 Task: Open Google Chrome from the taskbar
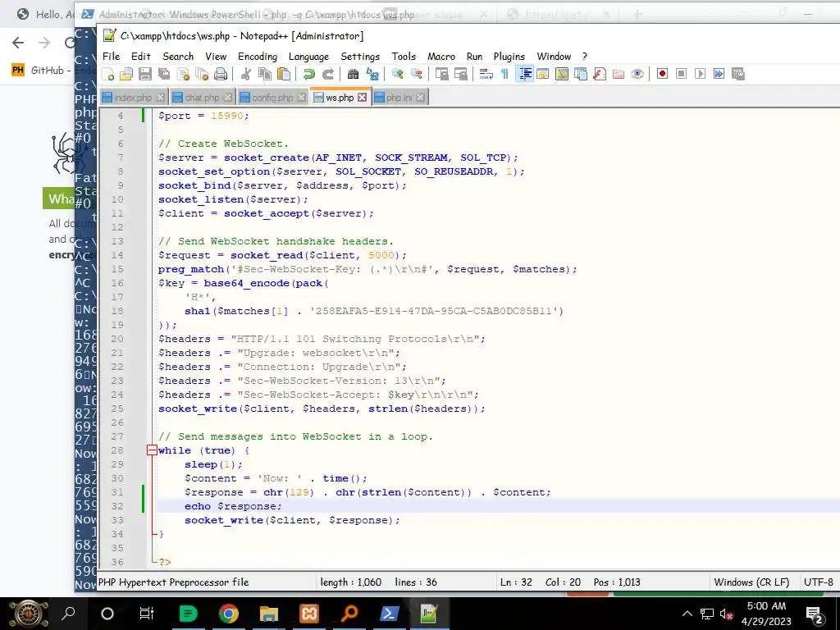[229, 614]
